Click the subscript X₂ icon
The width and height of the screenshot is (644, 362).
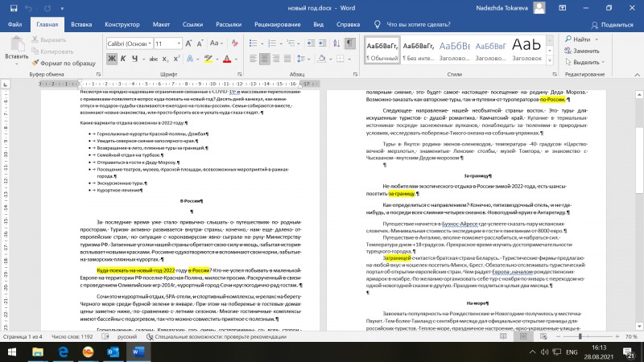pos(165,59)
